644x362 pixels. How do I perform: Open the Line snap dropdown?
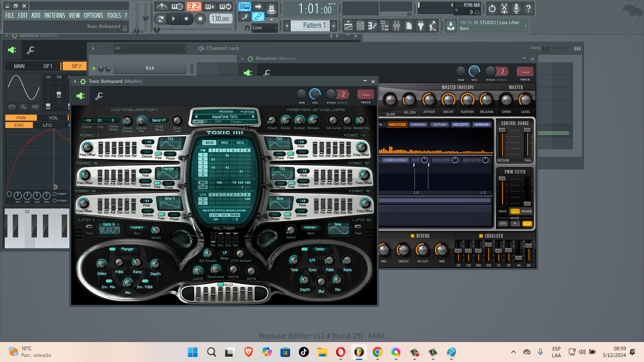[x=264, y=28]
